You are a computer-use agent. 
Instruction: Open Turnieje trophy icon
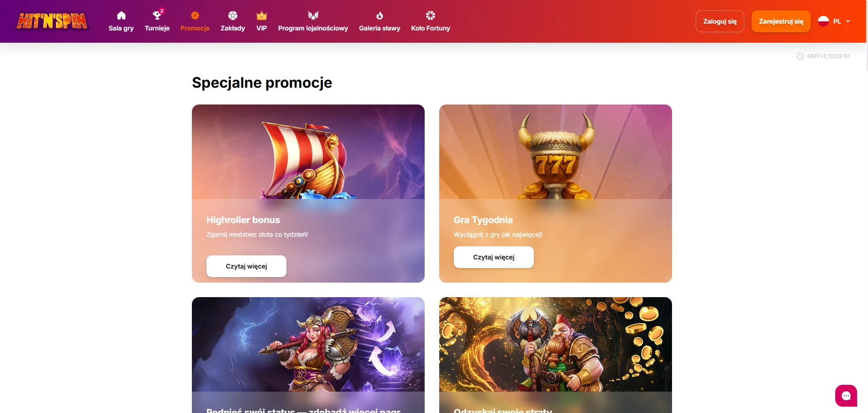[x=157, y=16]
